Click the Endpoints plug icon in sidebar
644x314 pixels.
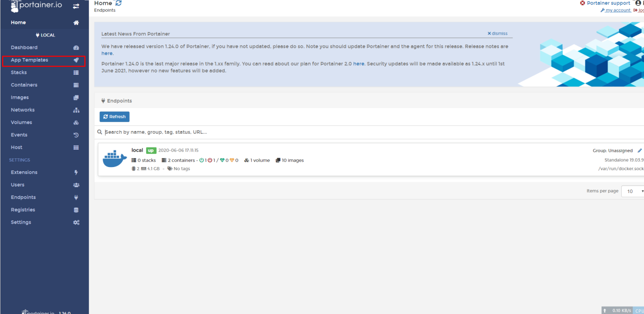click(76, 197)
